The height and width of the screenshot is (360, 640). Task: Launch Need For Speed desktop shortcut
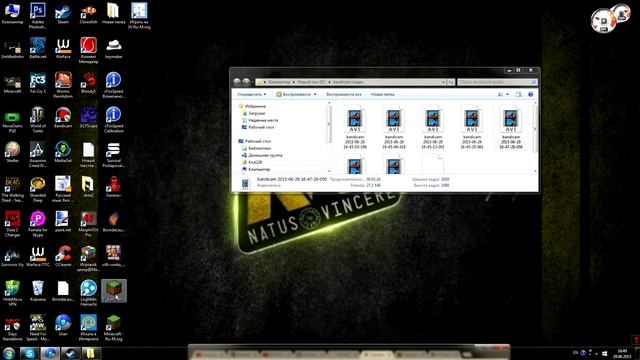coord(38,328)
